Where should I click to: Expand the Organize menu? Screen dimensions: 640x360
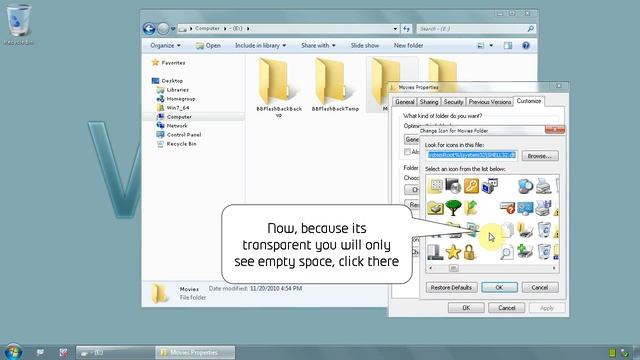click(165, 45)
